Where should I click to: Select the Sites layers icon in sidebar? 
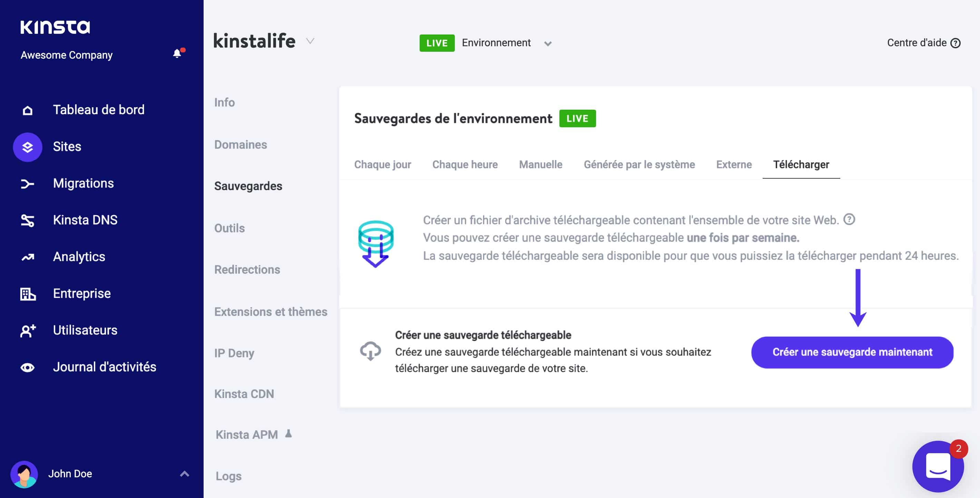point(27,147)
